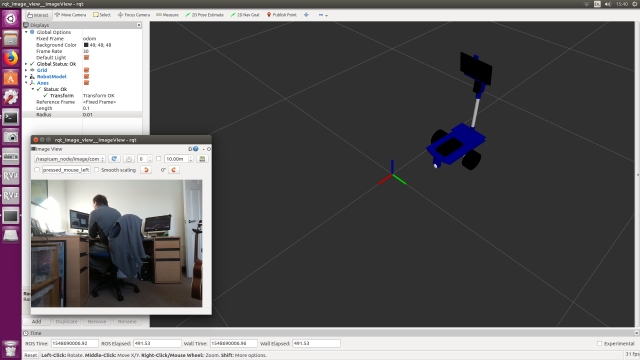Collapse the Global Options section
The height and width of the screenshot is (360, 640).
26,32
